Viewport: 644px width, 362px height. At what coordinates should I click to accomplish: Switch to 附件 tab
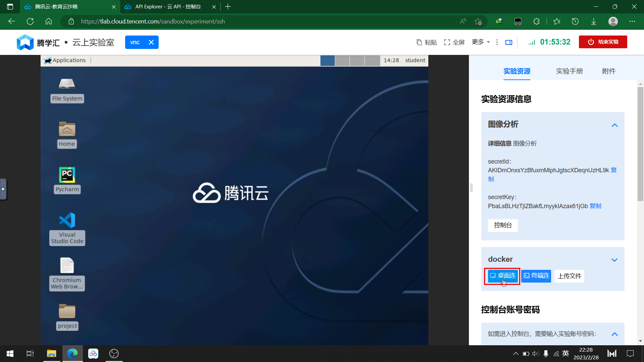click(609, 71)
